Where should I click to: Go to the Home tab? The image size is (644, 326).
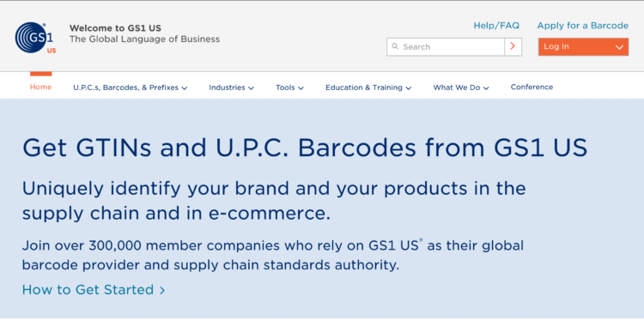pos(40,87)
